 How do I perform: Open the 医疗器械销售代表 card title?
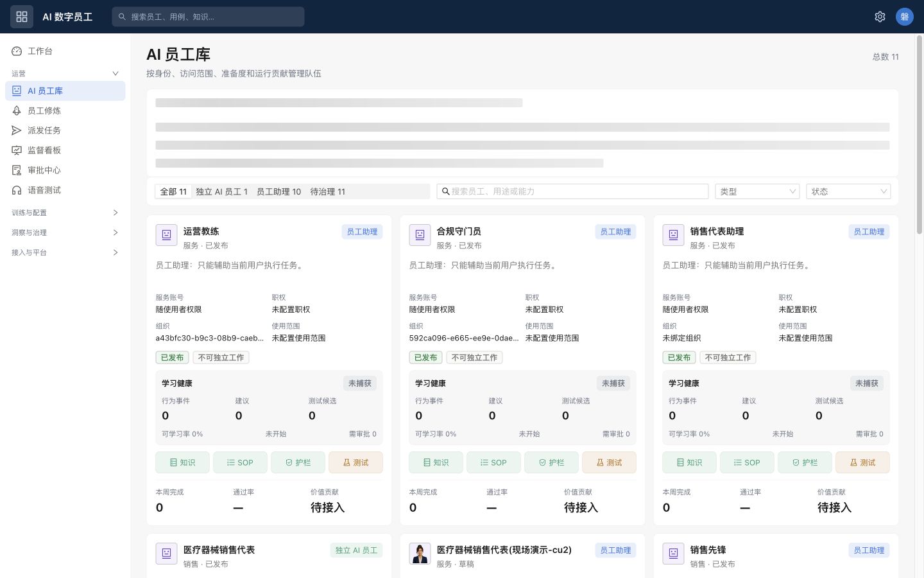[219, 550]
